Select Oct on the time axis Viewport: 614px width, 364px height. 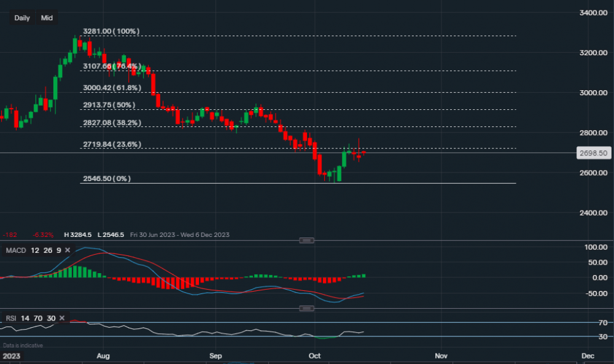[314, 355]
